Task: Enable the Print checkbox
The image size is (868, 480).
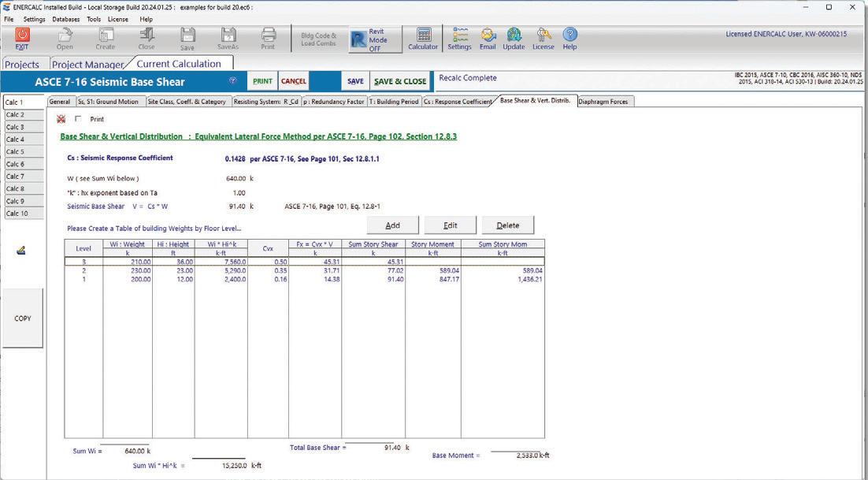Action: pos(78,119)
